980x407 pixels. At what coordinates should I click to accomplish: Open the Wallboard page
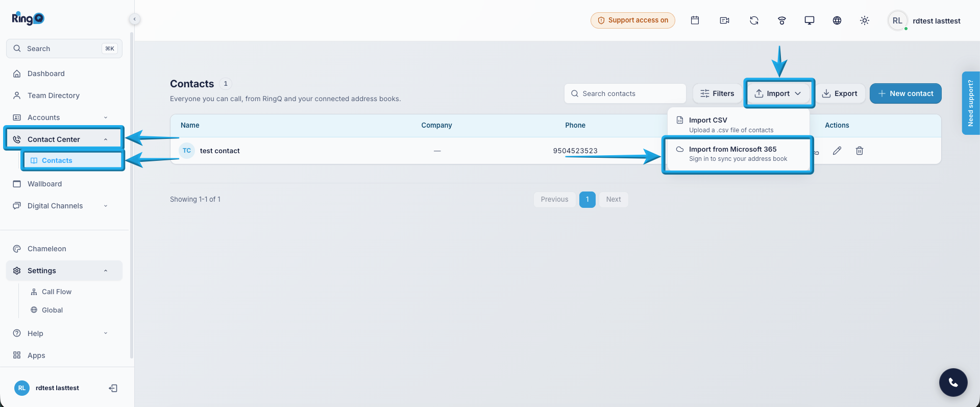[64, 184]
